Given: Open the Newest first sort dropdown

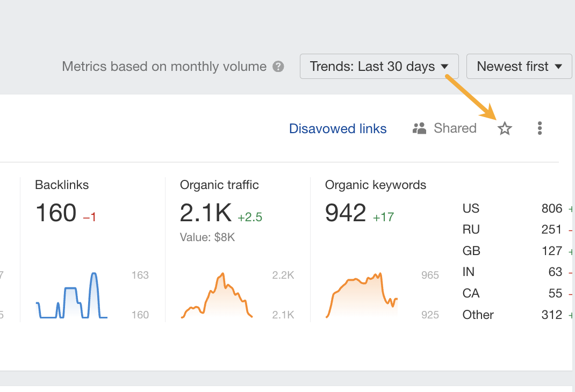Looking at the screenshot, I should 518,66.
